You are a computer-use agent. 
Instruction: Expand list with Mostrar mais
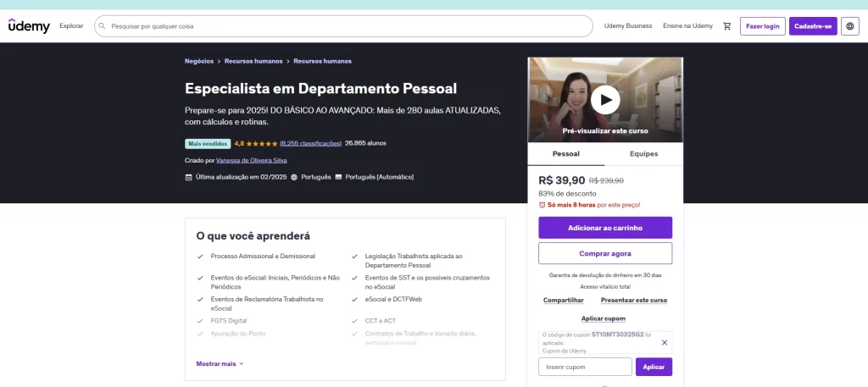coord(220,364)
